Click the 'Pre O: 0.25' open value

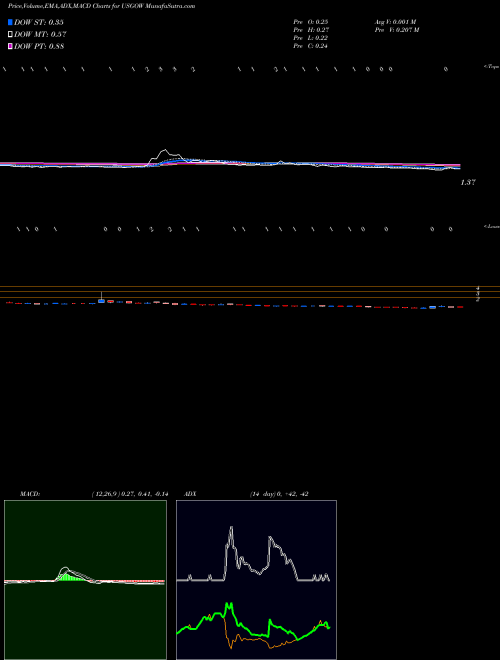(x=311, y=21)
